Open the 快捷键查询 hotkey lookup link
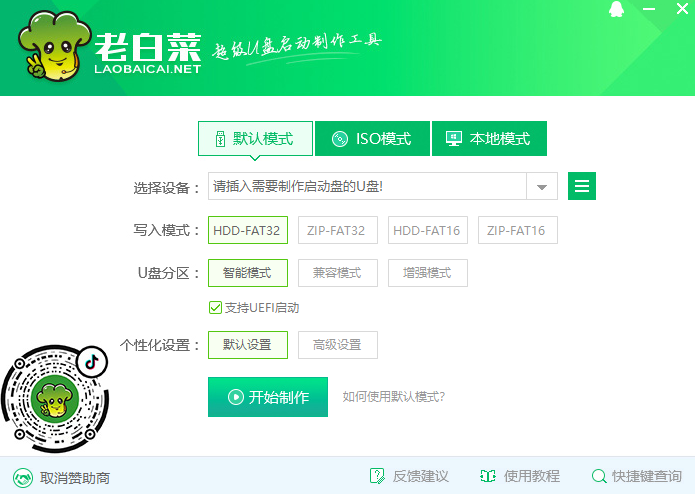This screenshot has height=494, width=695. (647, 476)
